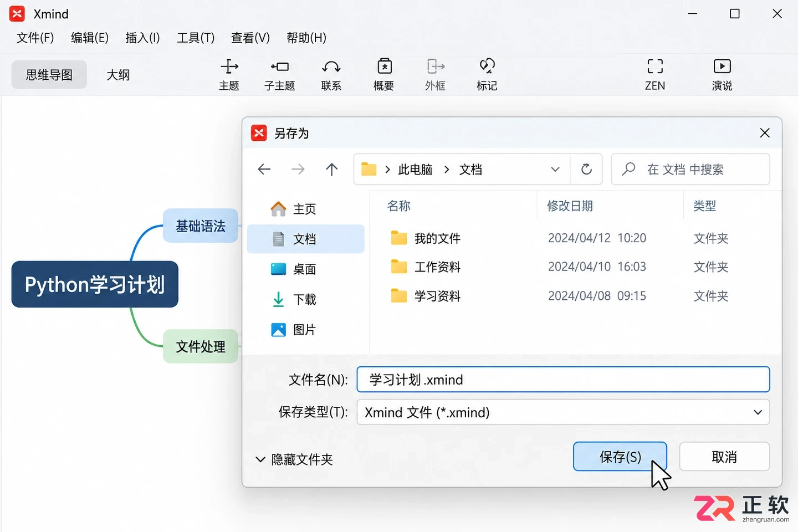
Task: Select 文档 in the navigation pane
Action: tap(306, 239)
